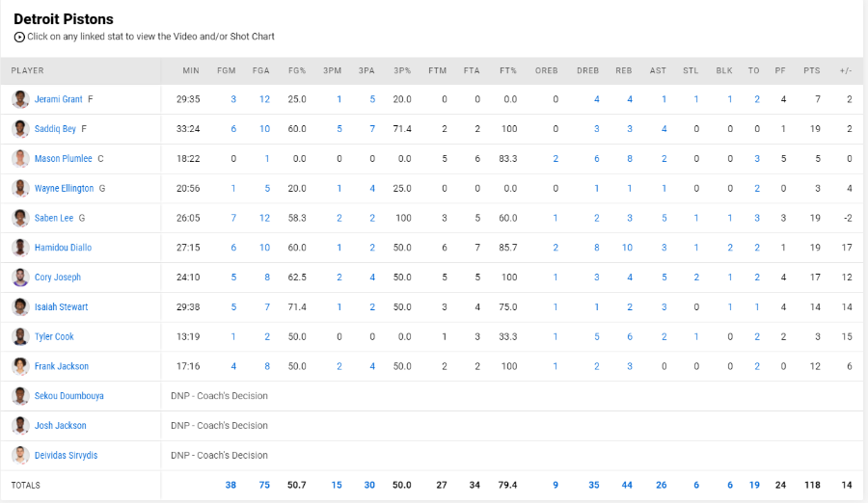This screenshot has width=868, height=503.
Task: View Mason Plumlee's 8 total rebounds
Action: click(x=630, y=159)
